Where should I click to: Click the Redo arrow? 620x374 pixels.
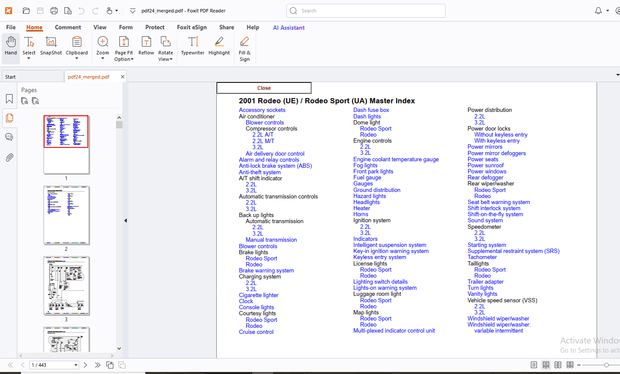[95, 11]
